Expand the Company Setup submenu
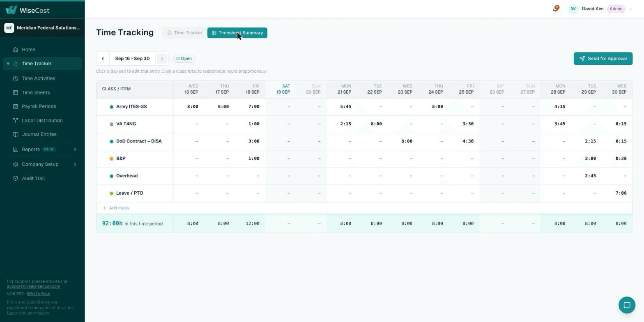644x322 pixels. tap(75, 164)
